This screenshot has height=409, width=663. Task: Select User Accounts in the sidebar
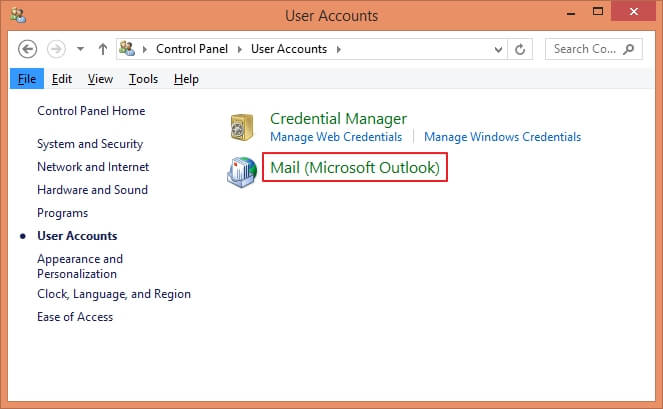(x=77, y=236)
